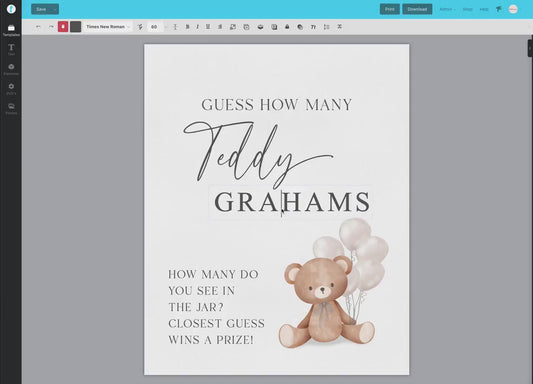Open the Times New Roman font dropdown
The height and width of the screenshot is (384, 533).
108,27
